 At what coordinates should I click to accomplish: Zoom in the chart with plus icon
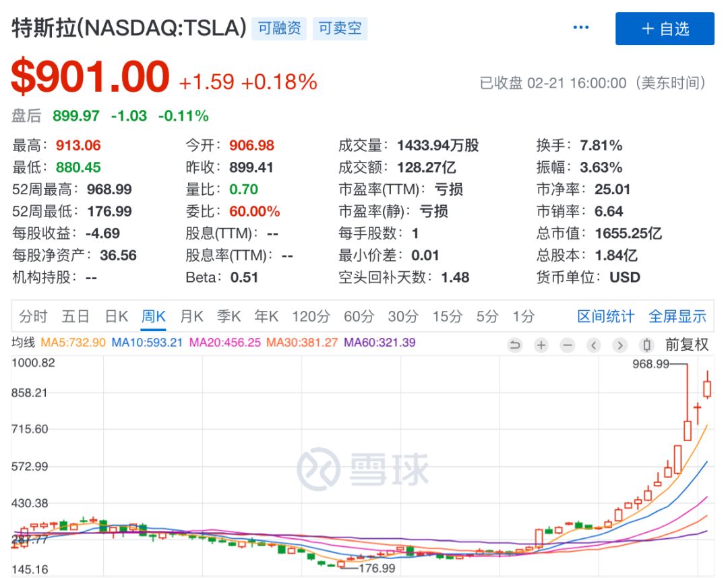541,345
